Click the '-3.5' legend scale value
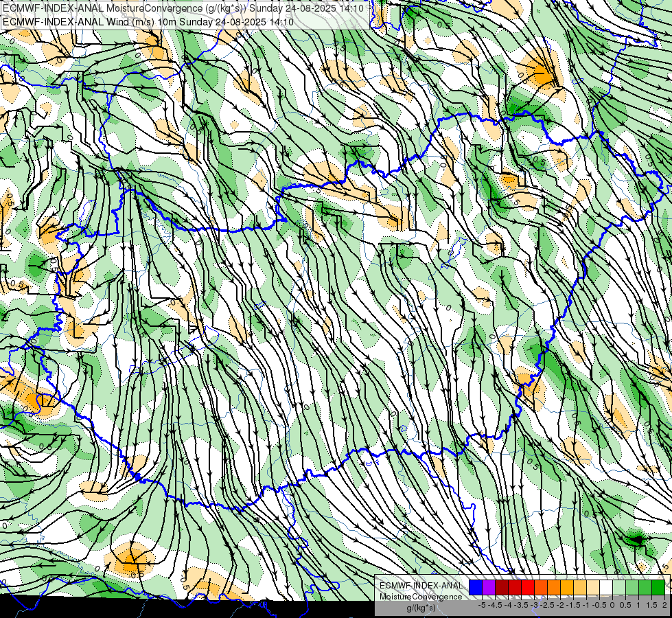The width and height of the screenshot is (672, 618). tap(521, 605)
